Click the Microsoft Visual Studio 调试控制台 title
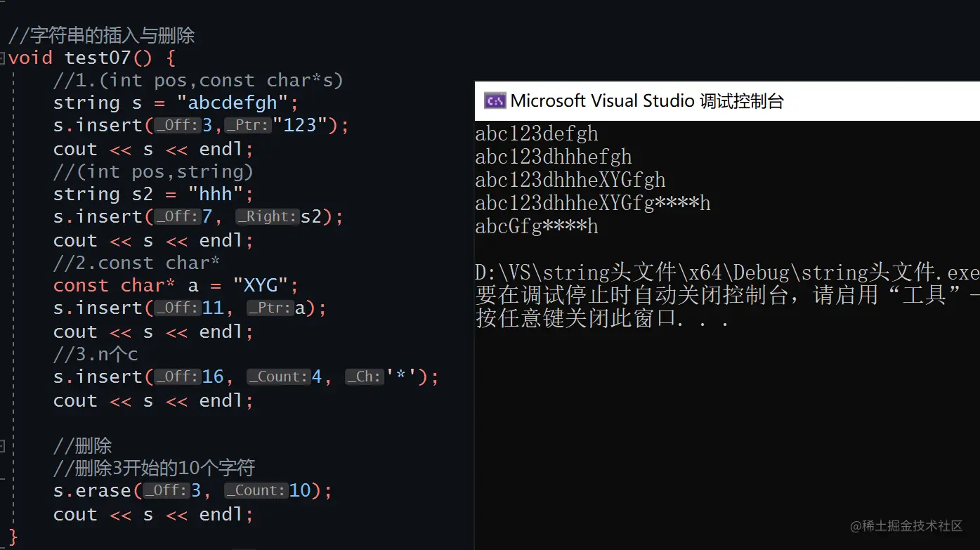The height and width of the screenshot is (550, 980). (x=646, y=101)
